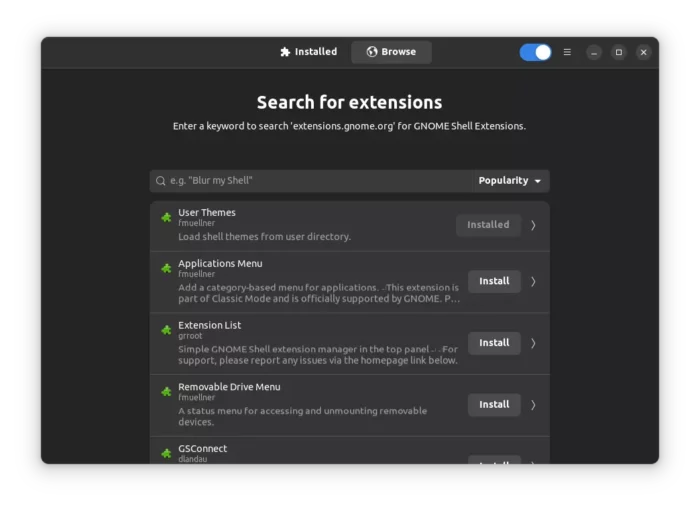The image size is (700, 509).
Task: Minimize the Extension Manager window
Action: (594, 52)
